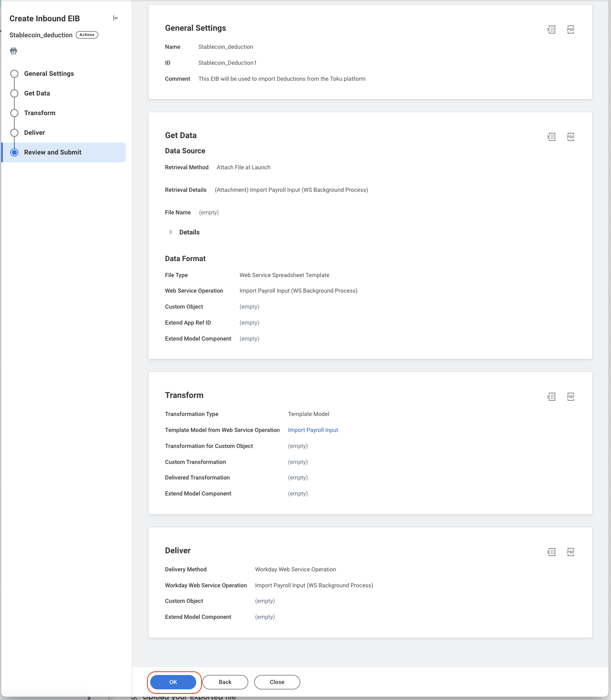Open the Import Payroll Input link
611x700 pixels.
click(313, 430)
